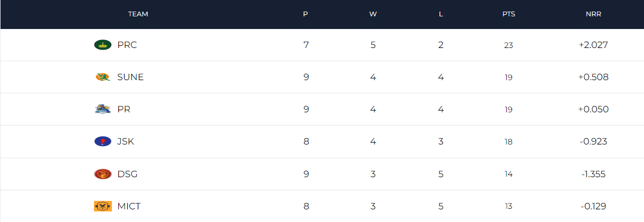Sort by the PTS column header
Image resolution: width=644 pixels, height=222 pixels.
point(508,14)
